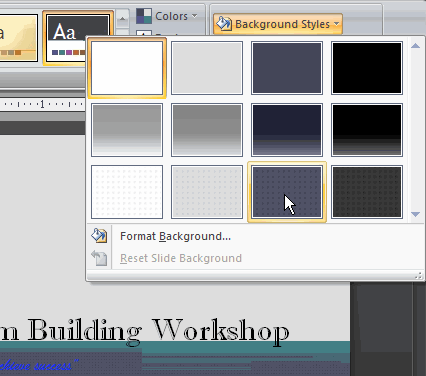Click the gallery resize grip handle

click(x=419, y=275)
